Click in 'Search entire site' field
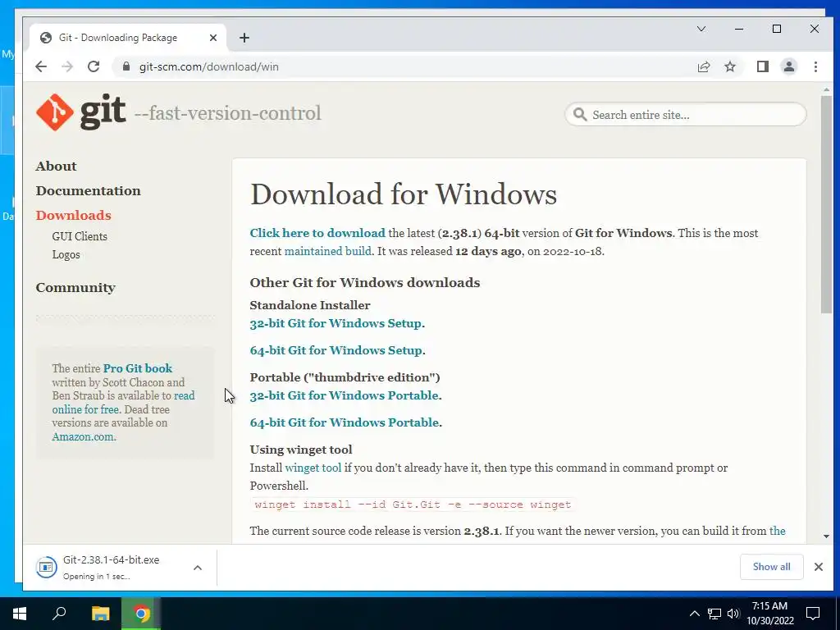 [685, 115]
